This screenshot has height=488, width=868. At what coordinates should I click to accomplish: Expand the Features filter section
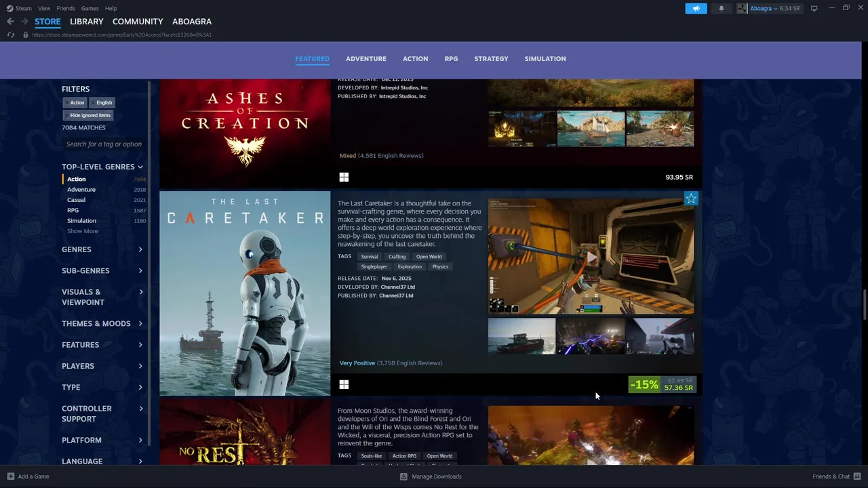102,345
